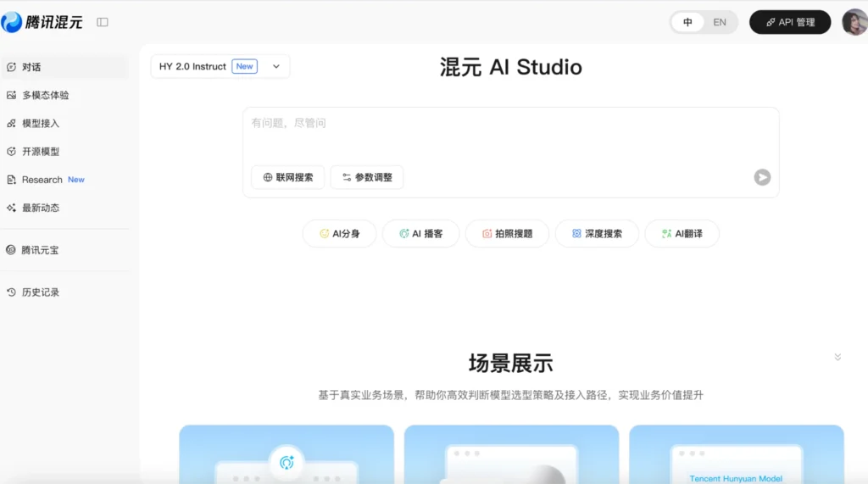The width and height of the screenshot is (868, 484).
Task: Click the 混元 AI Studio title
Action: tap(510, 67)
